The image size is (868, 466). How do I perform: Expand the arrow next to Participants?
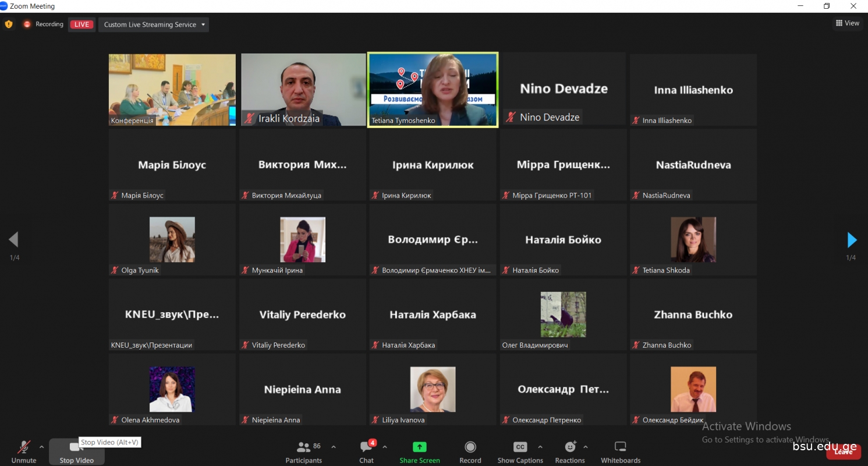pyautogui.click(x=334, y=447)
